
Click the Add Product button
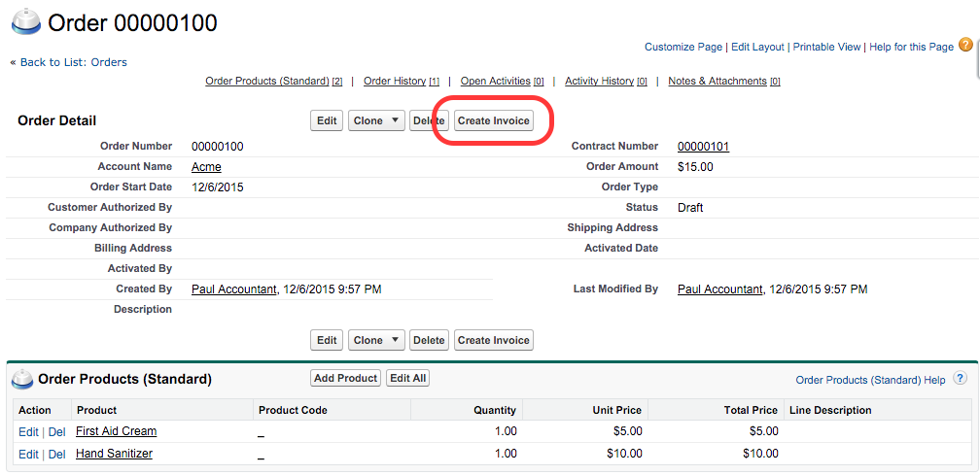pyautogui.click(x=345, y=379)
